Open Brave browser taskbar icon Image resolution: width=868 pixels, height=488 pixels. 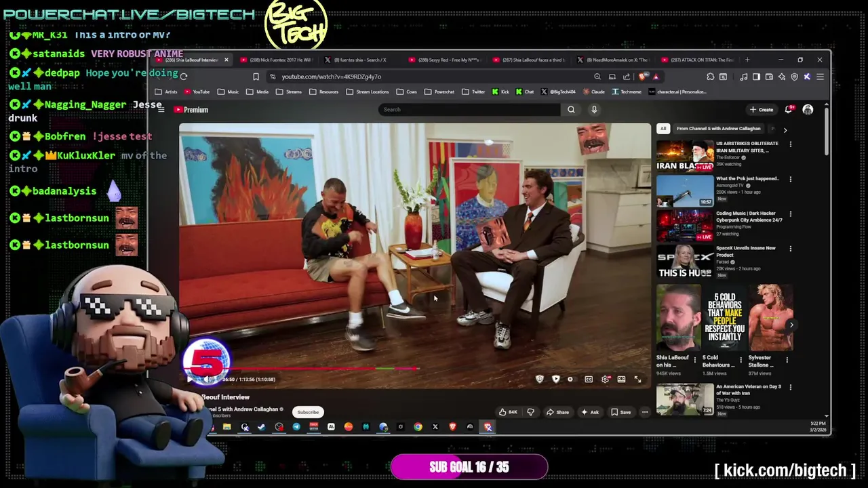[x=452, y=427]
